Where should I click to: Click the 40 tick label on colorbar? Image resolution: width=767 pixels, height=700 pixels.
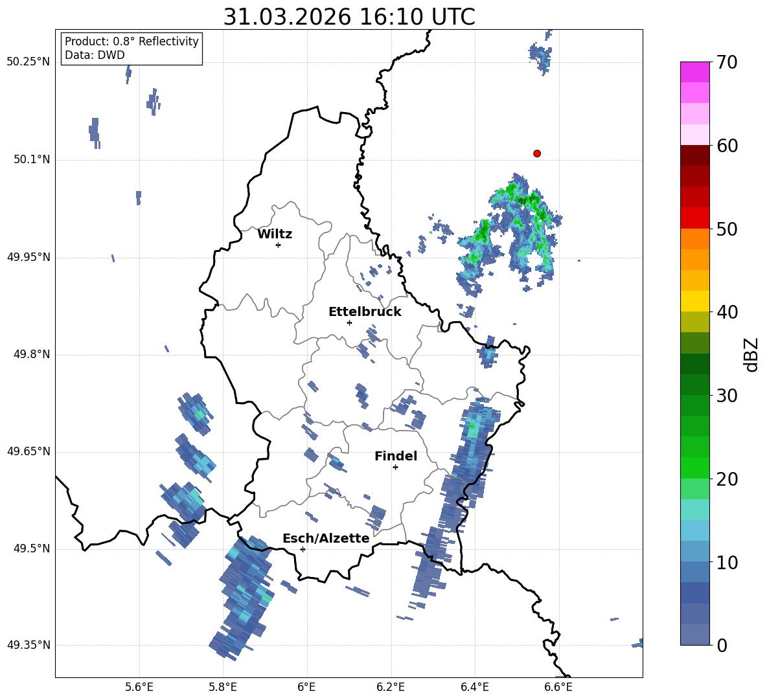pos(726,312)
